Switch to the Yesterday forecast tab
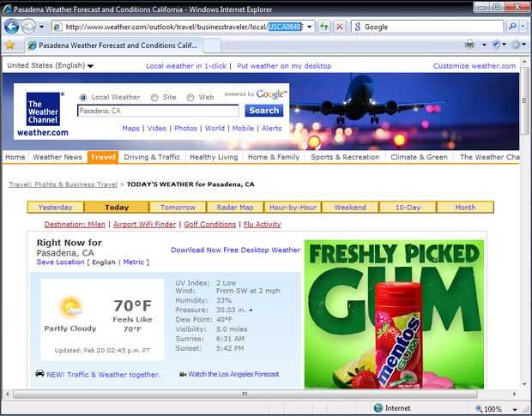The height and width of the screenshot is (416, 532). [x=55, y=208]
